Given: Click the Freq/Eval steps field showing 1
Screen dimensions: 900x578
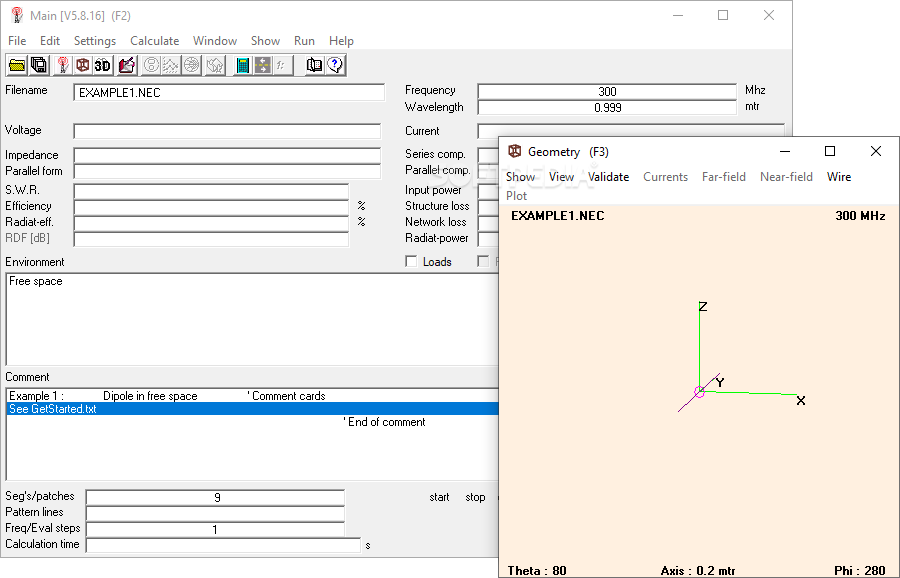Looking at the screenshot, I should tap(215, 529).
